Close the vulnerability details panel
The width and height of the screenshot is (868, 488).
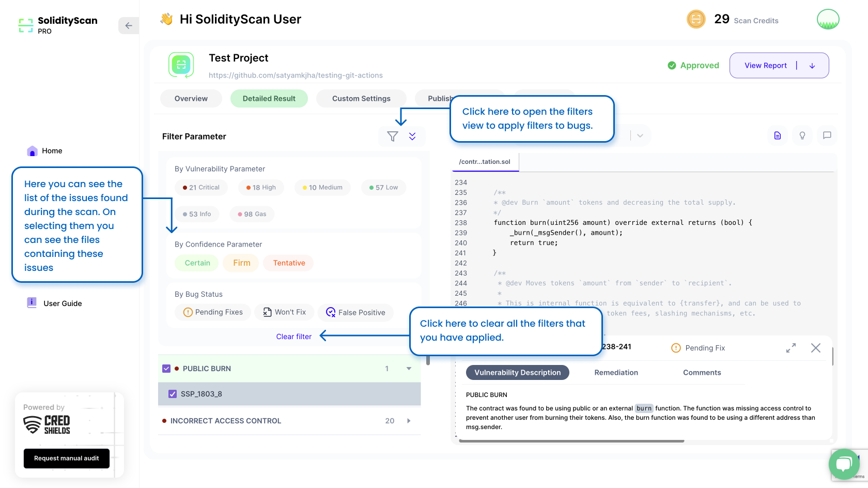tap(816, 348)
